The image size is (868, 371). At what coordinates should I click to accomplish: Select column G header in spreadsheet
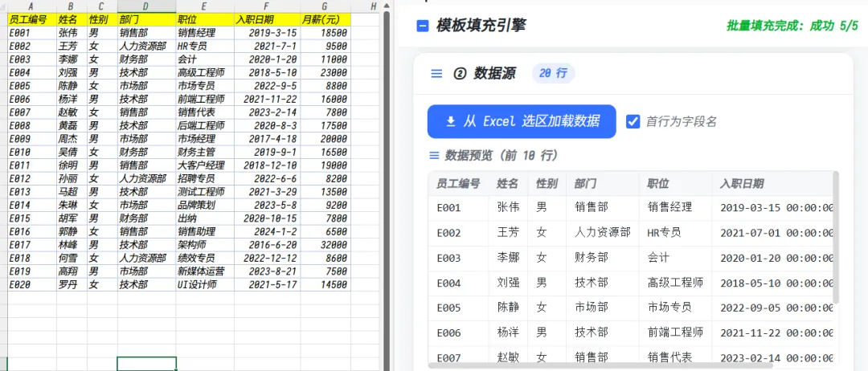(x=325, y=6)
